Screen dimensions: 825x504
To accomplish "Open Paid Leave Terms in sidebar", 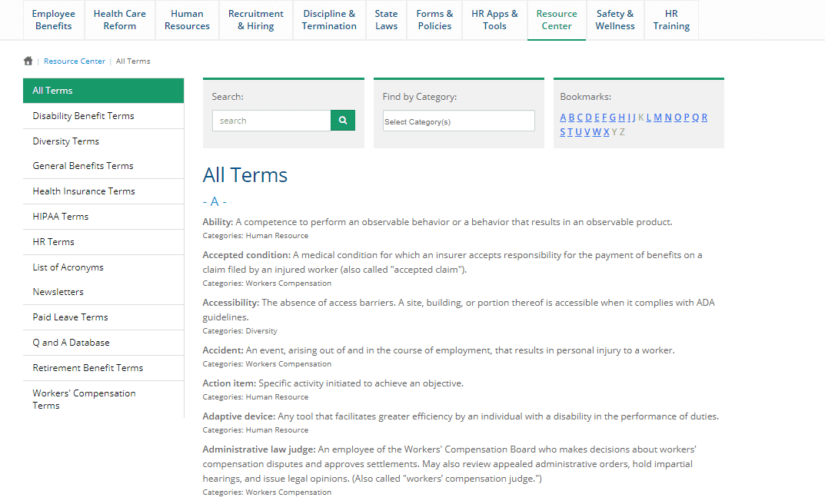I will tap(104, 317).
